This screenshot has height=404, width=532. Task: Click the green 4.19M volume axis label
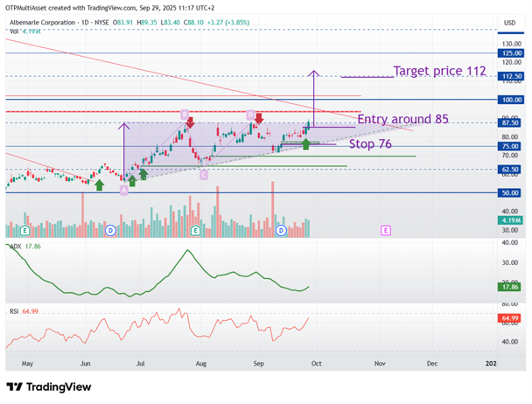click(x=509, y=220)
